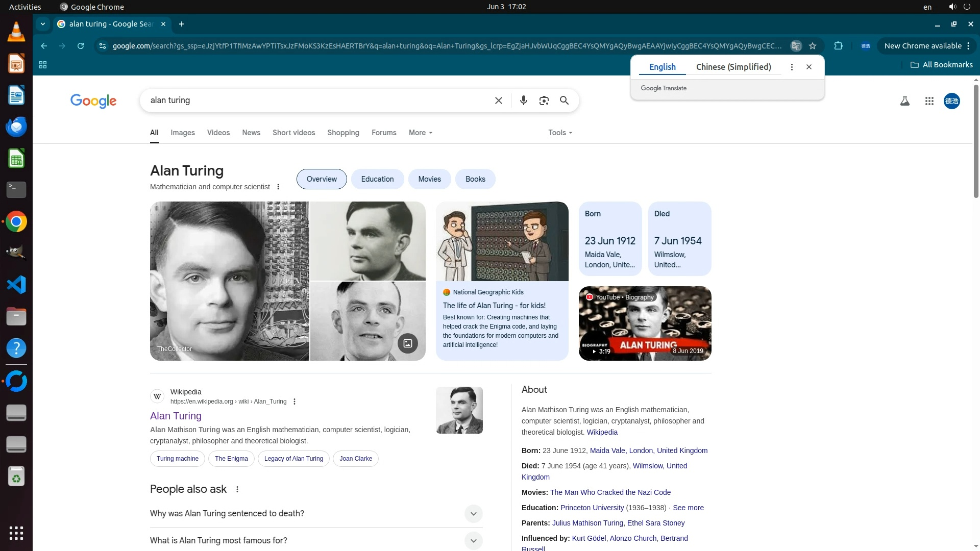Open the Alan Turing Wikipedia link
Viewport: 980px width, 551px height.
(x=176, y=416)
